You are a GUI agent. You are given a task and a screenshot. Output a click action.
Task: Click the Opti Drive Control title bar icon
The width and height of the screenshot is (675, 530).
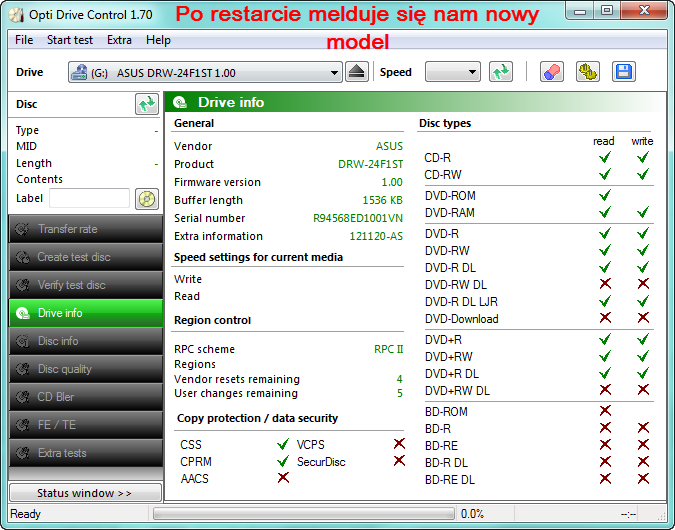click(16, 15)
